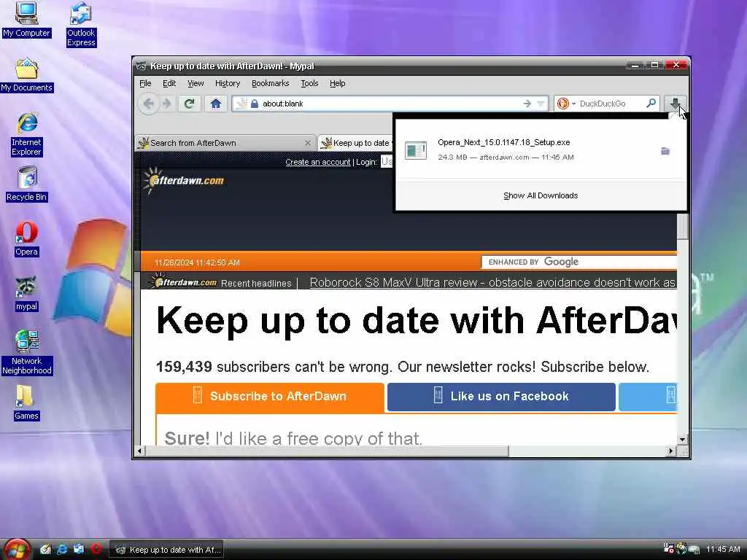This screenshot has width=747, height=560.
Task: Click horizontal scrollbar left arrow
Action: coord(139,451)
